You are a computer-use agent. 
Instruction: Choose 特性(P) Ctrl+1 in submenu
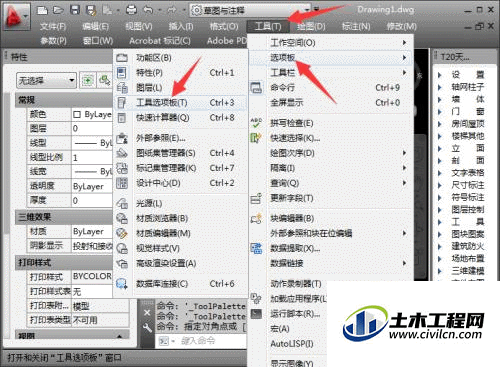[x=181, y=73]
